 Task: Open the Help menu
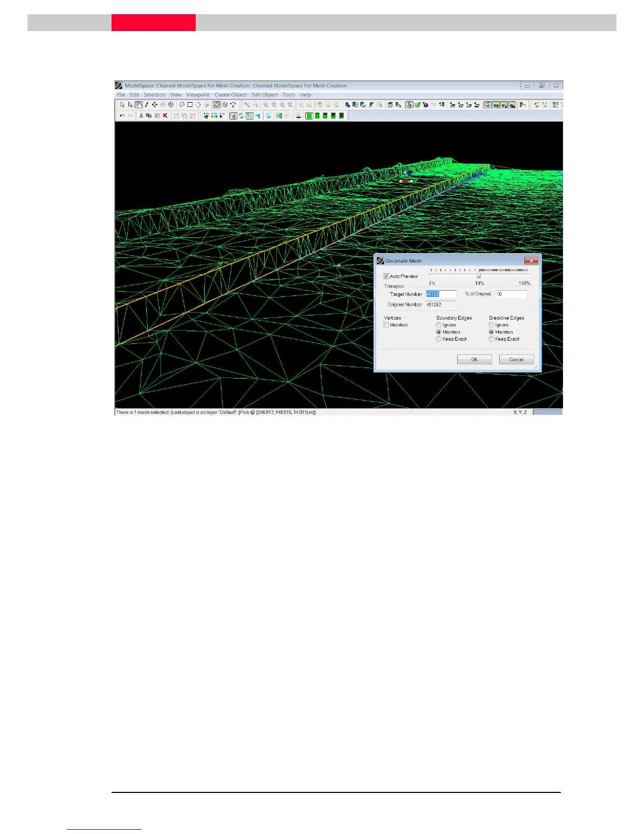click(x=306, y=95)
